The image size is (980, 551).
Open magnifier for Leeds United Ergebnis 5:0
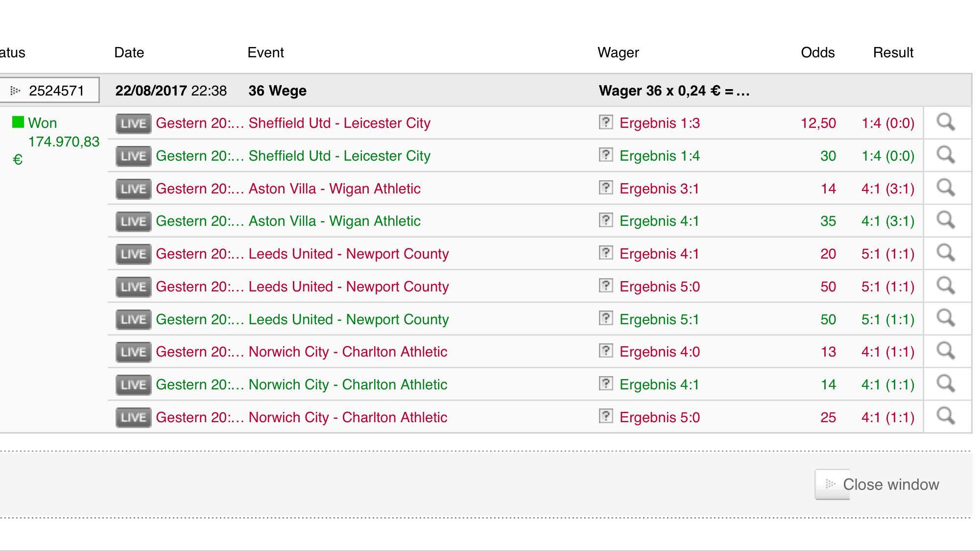(x=946, y=286)
